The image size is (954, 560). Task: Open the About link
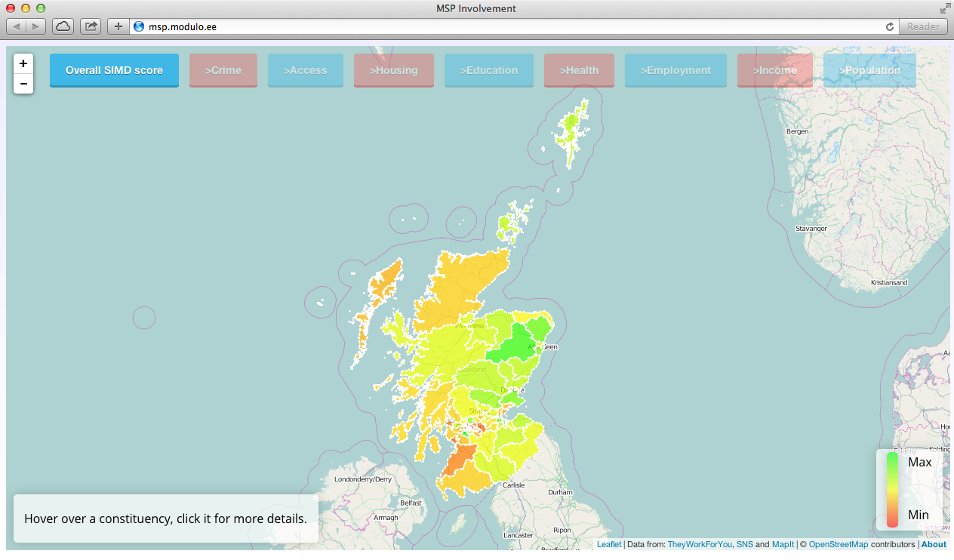[x=934, y=544]
